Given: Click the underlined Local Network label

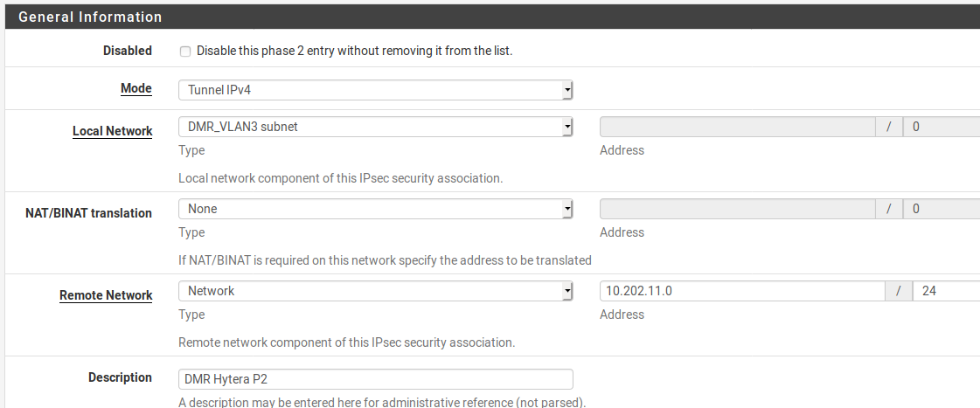Looking at the screenshot, I should [113, 131].
